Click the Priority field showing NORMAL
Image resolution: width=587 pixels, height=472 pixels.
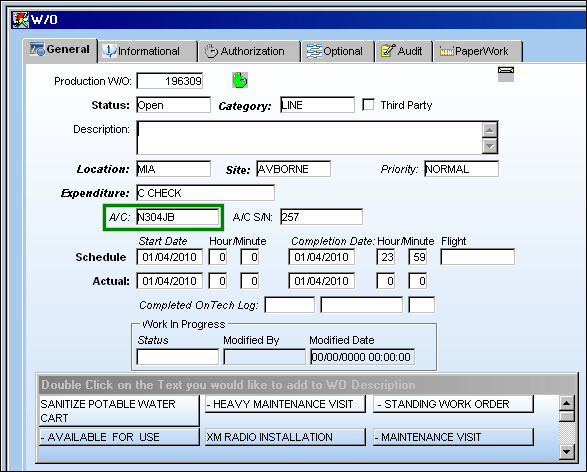tap(461, 169)
